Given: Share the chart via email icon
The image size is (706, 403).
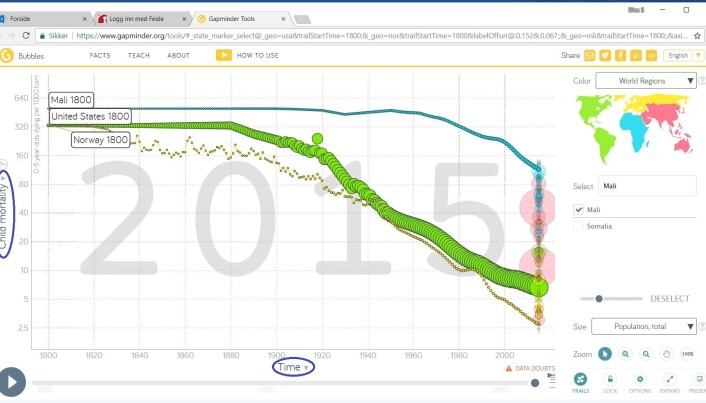Looking at the screenshot, I should 589,55.
